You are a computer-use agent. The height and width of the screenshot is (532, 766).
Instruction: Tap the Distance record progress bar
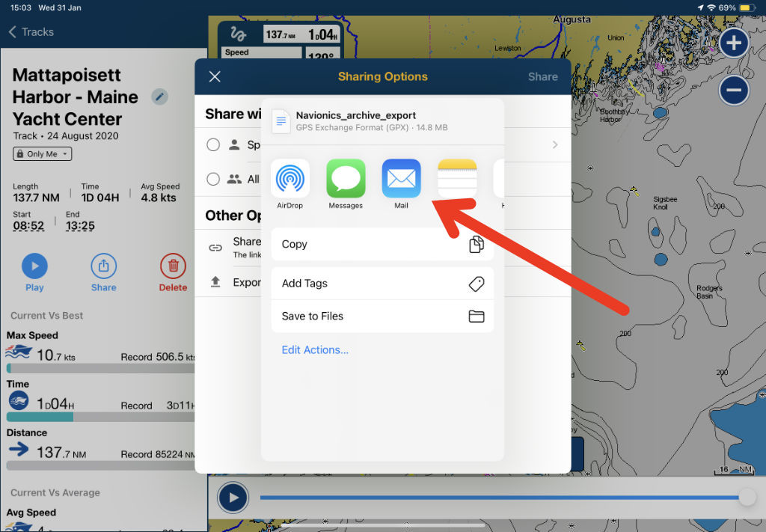[x=101, y=465]
